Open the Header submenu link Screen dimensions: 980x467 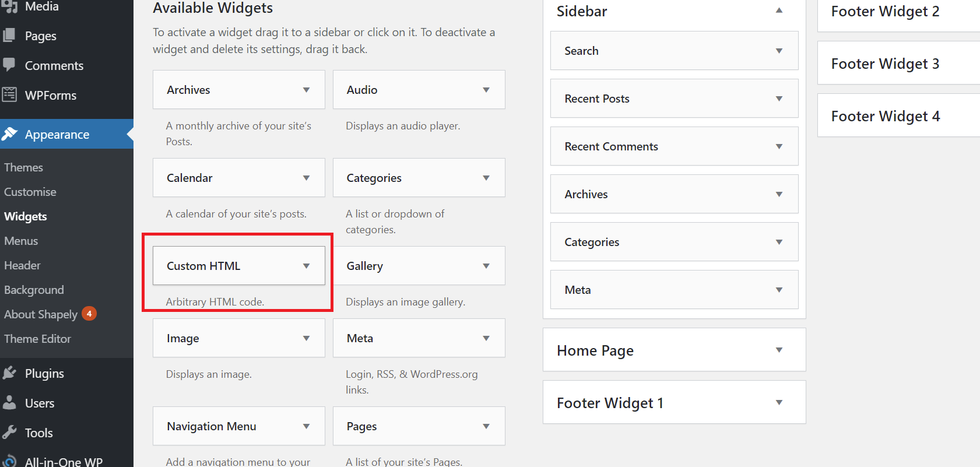(x=22, y=265)
